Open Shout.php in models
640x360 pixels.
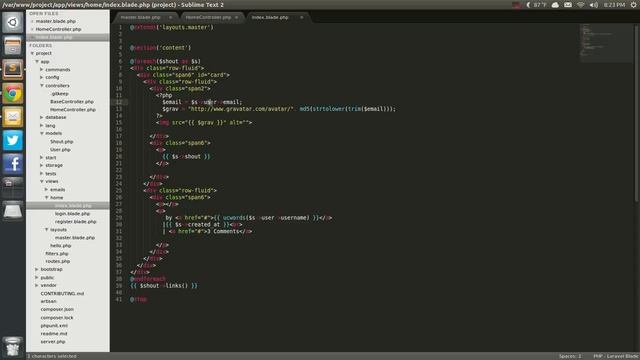62,142
